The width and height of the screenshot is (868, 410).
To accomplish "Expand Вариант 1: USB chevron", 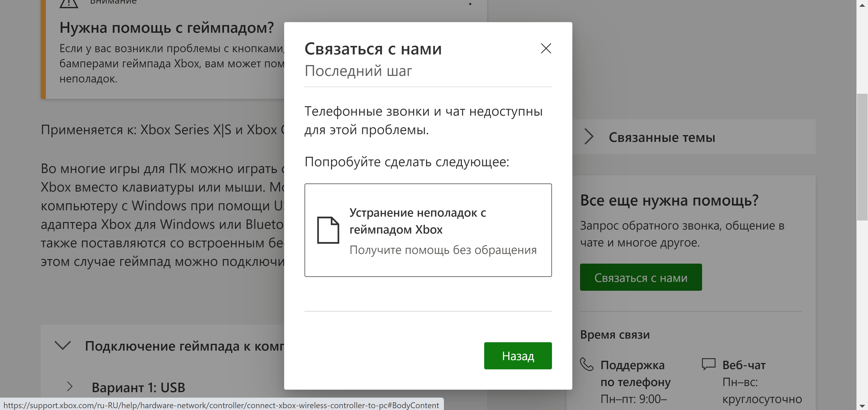I will (x=70, y=387).
